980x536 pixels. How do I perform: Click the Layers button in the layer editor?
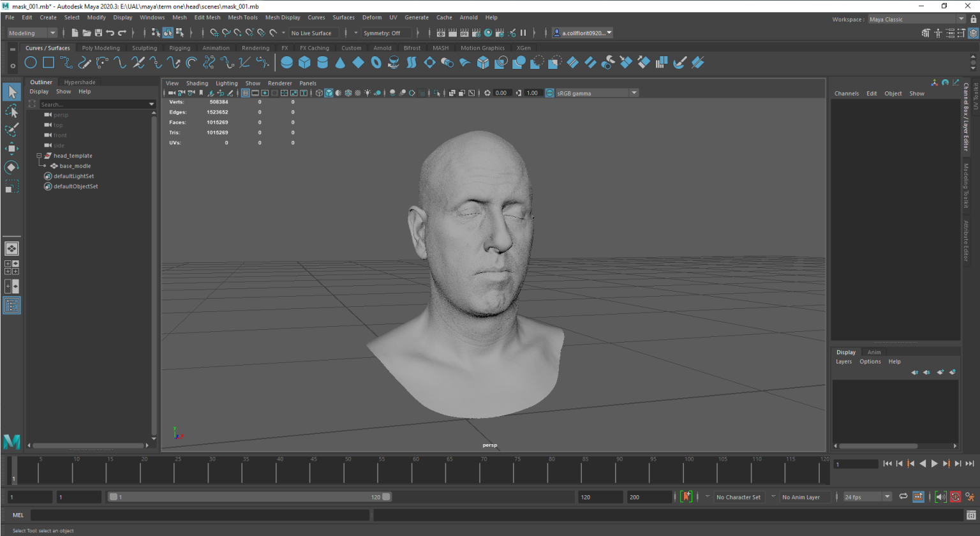point(843,361)
